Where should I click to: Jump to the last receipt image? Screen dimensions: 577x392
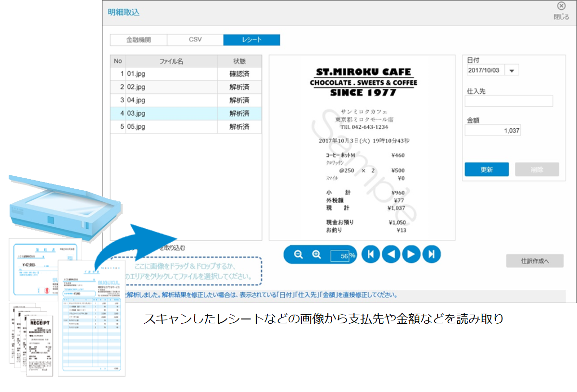(431, 254)
